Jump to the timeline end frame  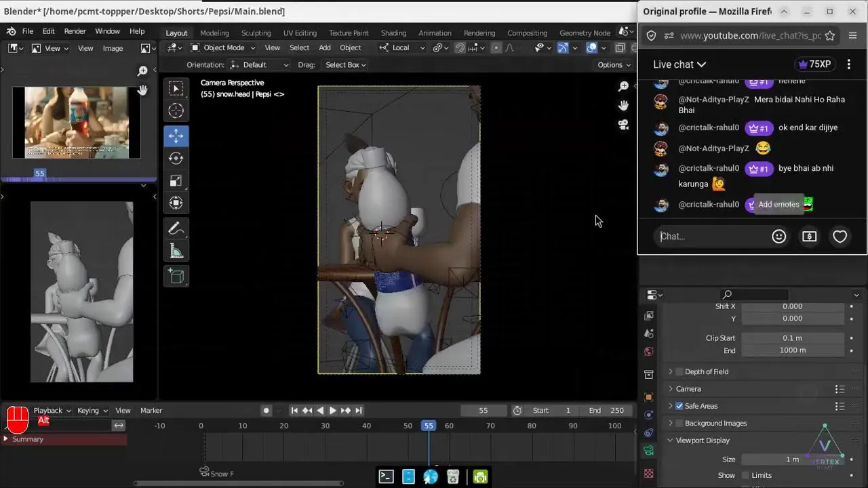pos(359,410)
